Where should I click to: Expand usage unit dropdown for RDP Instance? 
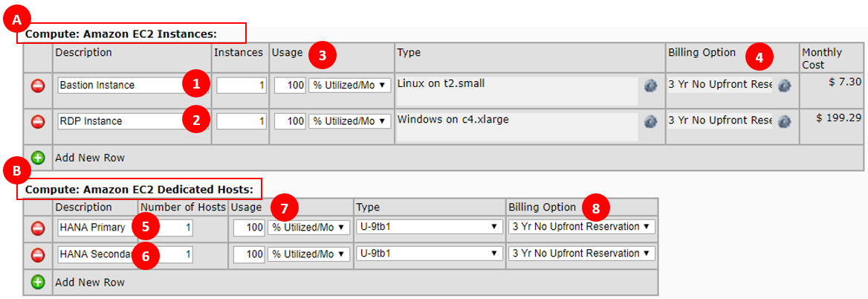point(349,121)
